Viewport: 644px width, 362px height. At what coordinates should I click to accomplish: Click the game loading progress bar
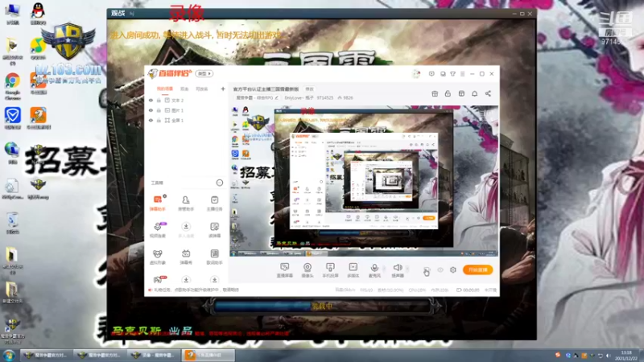[321, 306]
